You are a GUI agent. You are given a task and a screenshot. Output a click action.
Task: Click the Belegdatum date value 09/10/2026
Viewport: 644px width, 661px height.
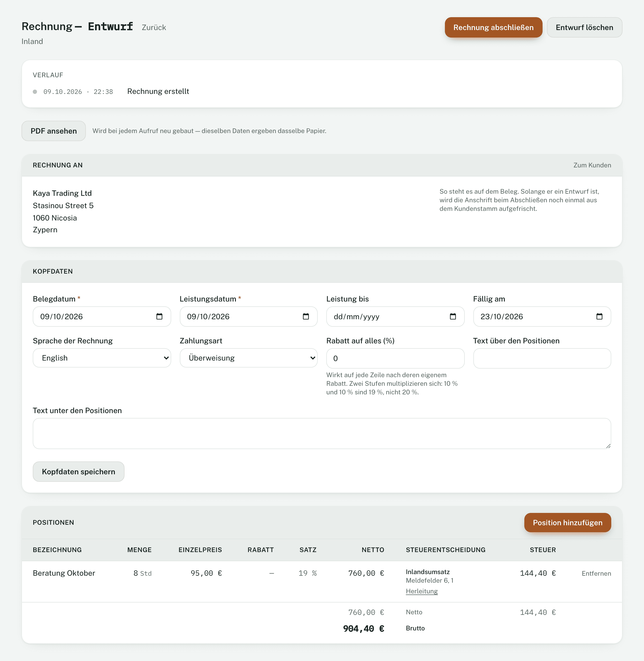coord(61,317)
